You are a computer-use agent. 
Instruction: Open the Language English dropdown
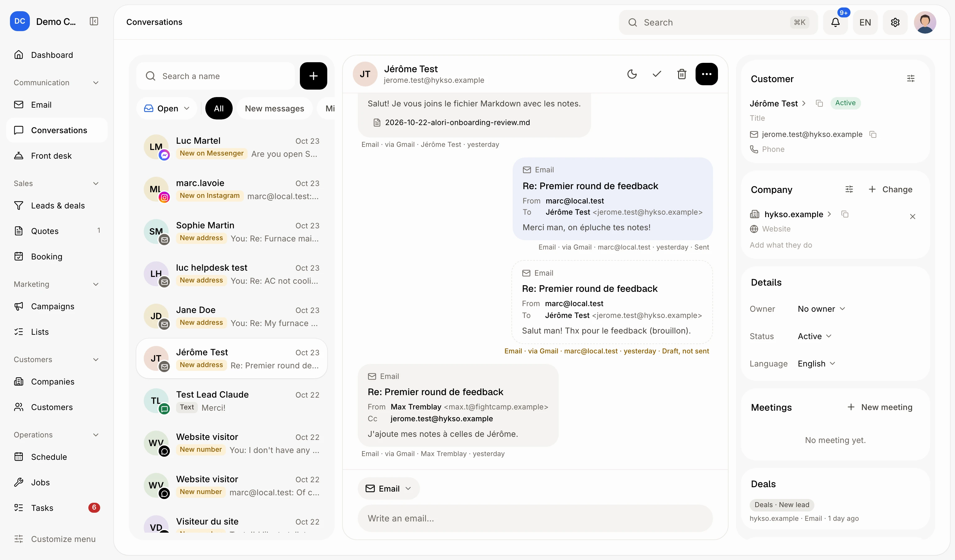[x=816, y=363]
